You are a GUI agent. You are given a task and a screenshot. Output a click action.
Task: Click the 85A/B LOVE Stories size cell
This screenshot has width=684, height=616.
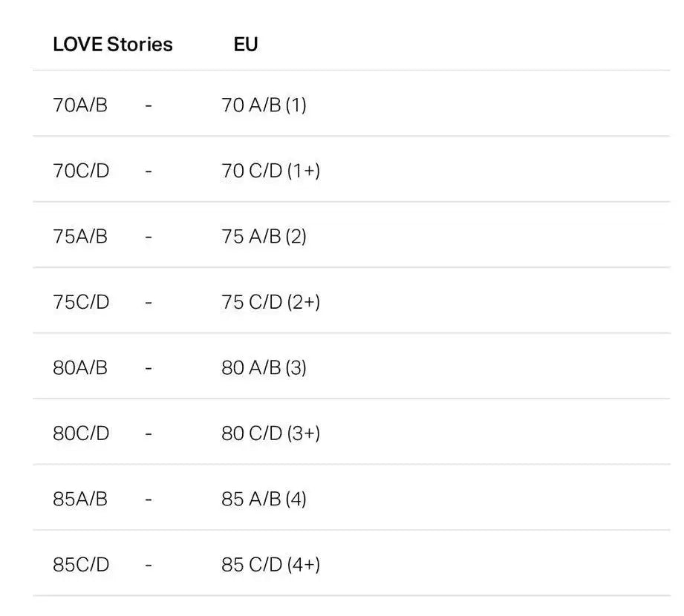click(80, 499)
